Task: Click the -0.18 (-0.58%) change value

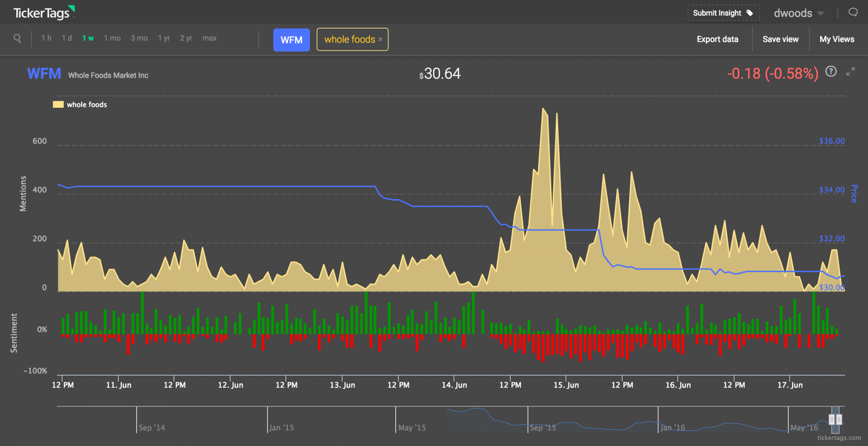Action: [x=773, y=74]
